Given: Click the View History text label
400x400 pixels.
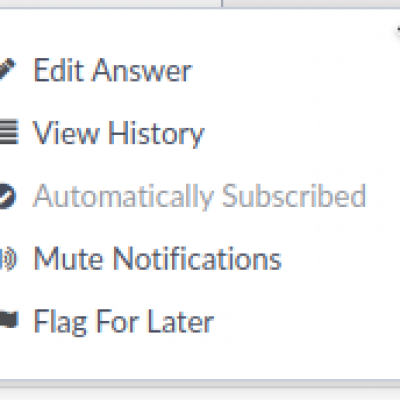Looking at the screenshot, I should click(x=118, y=133).
